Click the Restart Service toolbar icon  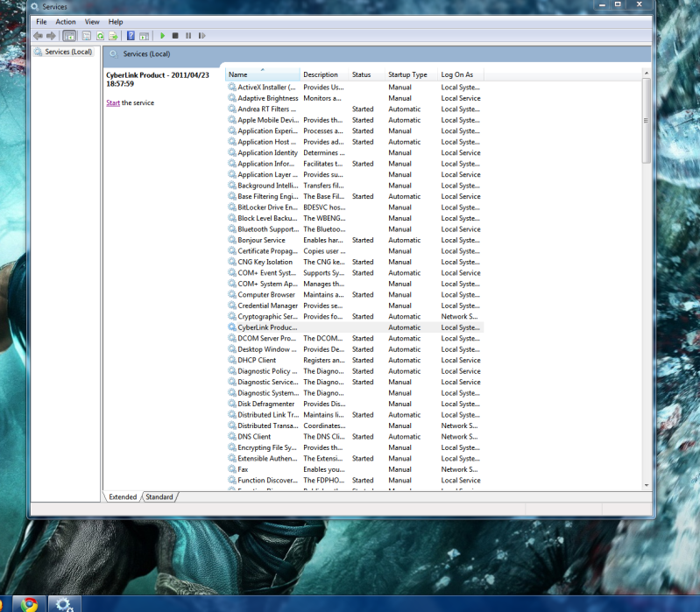coord(202,36)
